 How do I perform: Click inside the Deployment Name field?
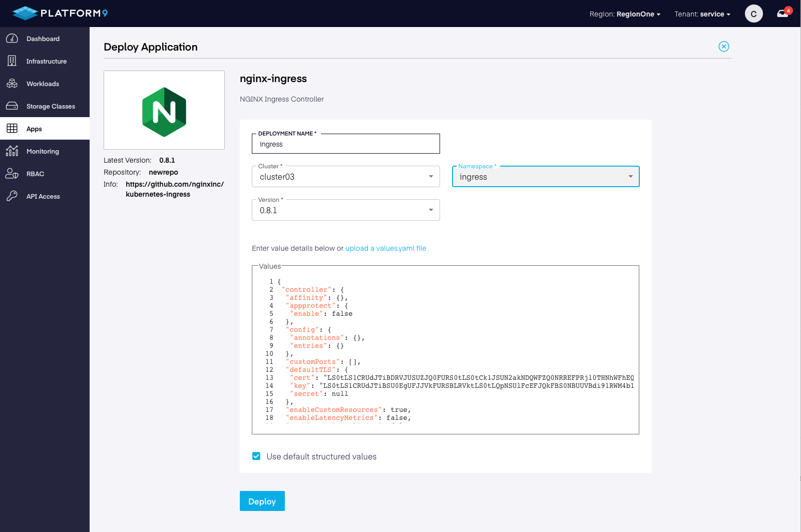[x=345, y=144]
